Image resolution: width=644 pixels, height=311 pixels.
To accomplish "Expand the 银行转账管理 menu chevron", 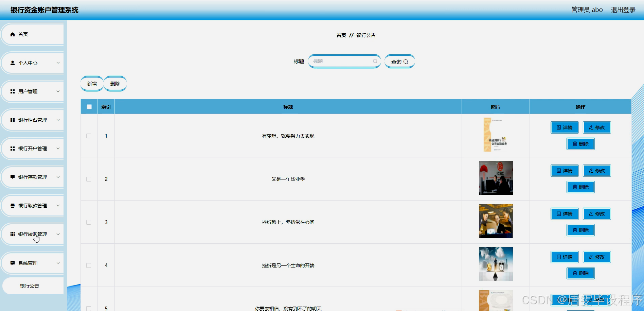I will point(58,234).
